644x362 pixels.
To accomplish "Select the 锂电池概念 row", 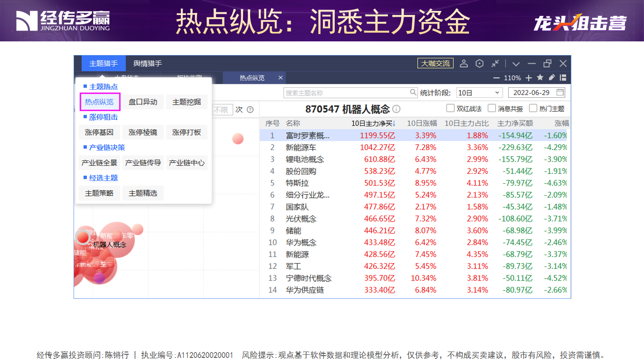I will (x=415, y=159).
